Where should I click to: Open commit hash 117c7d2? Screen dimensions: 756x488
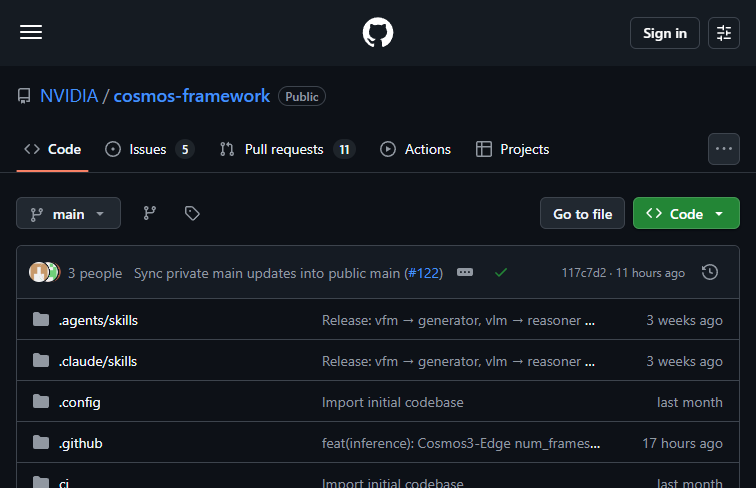(583, 273)
